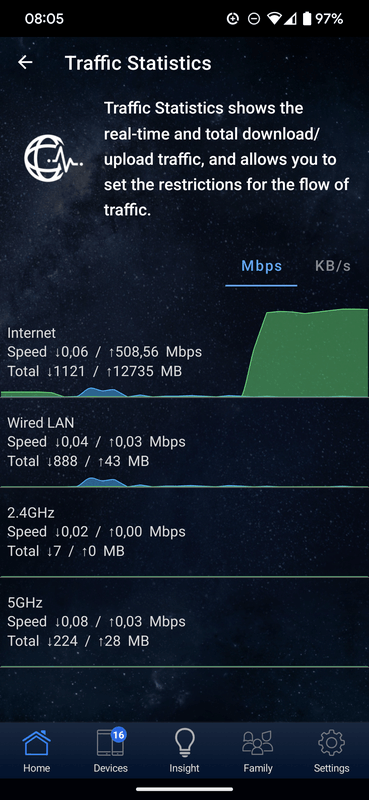
Task: Open the Family people icon
Action: (258, 743)
